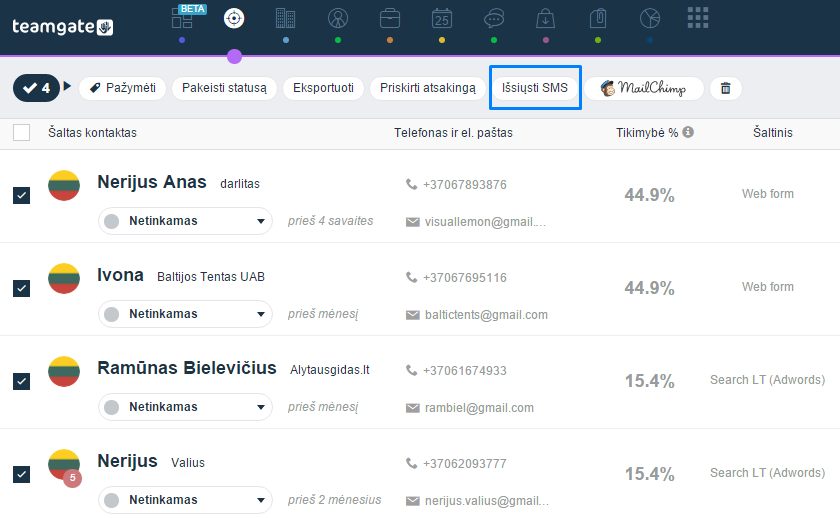Screen dimensions: 840x518
Task: Open the Ivona lead name
Action: coord(120,275)
